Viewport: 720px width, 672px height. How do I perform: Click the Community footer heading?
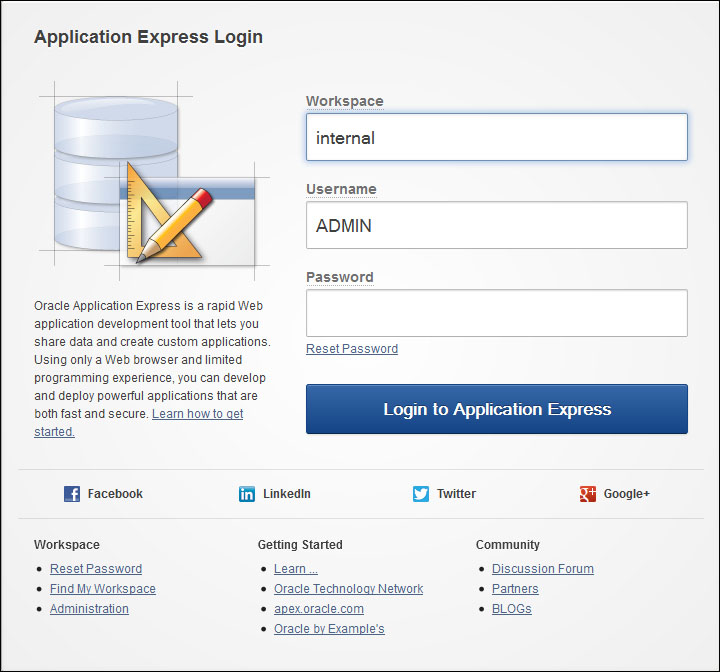point(507,545)
